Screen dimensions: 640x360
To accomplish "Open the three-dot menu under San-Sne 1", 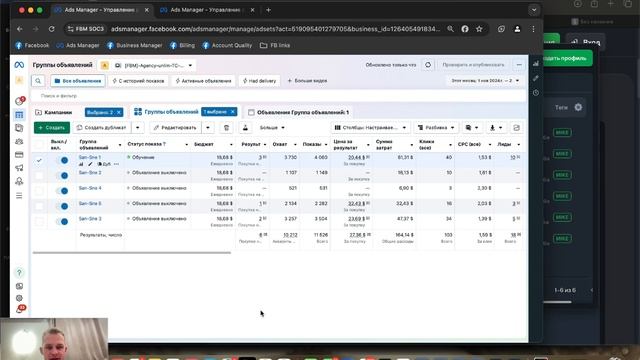I will point(116,164).
